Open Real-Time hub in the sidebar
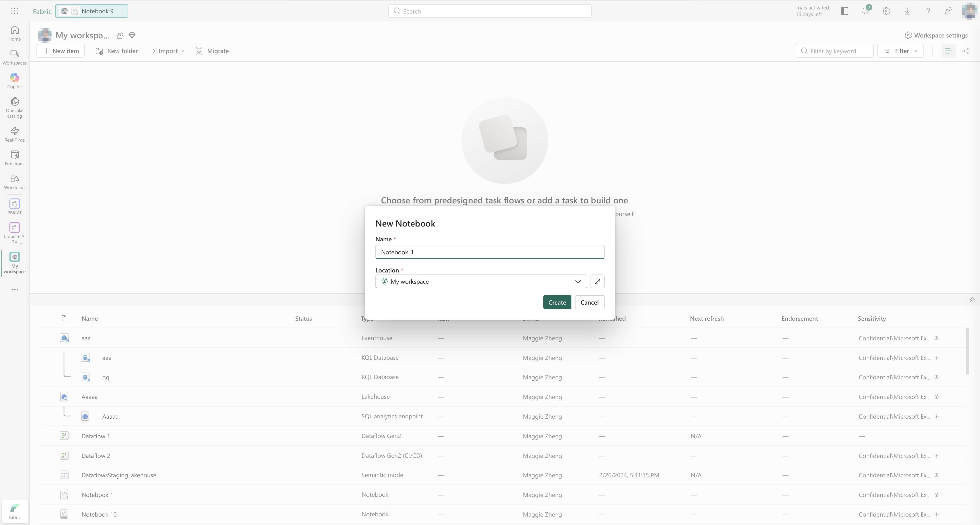The width and height of the screenshot is (980, 525). [15, 134]
